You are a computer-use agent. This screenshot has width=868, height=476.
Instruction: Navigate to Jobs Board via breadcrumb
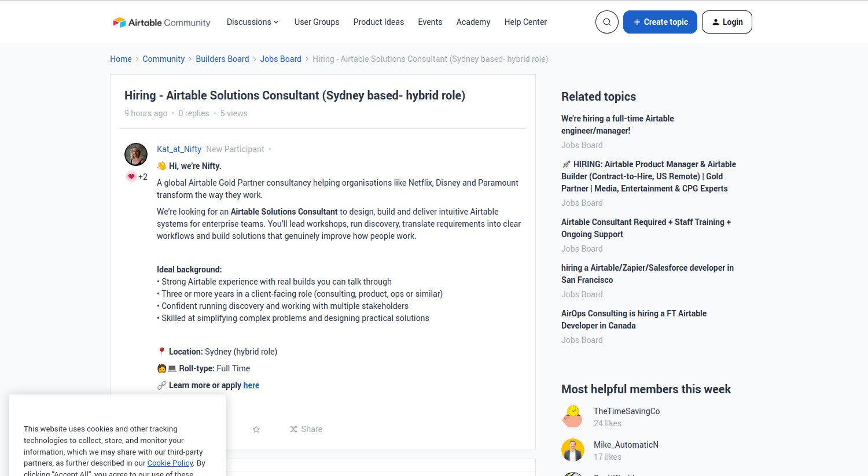point(281,58)
